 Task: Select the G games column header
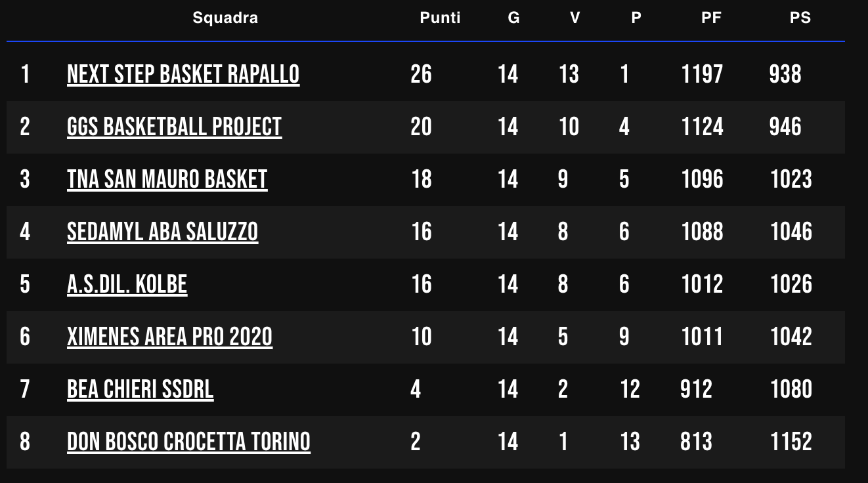(x=513, y=18)
